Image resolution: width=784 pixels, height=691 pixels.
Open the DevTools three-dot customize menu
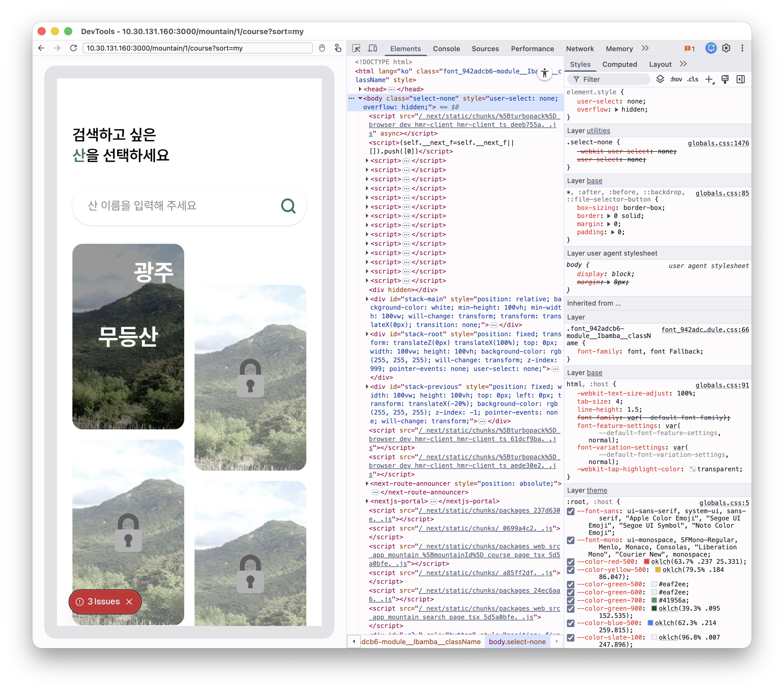(x=742, y=48)
